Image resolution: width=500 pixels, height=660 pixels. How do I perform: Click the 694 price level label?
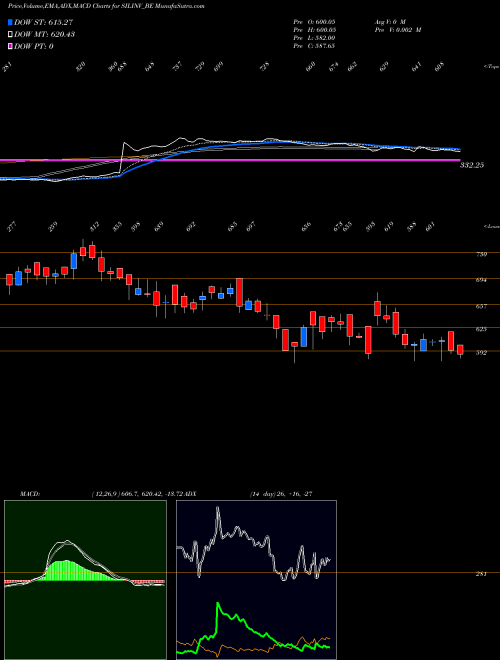tap(481, 280)
